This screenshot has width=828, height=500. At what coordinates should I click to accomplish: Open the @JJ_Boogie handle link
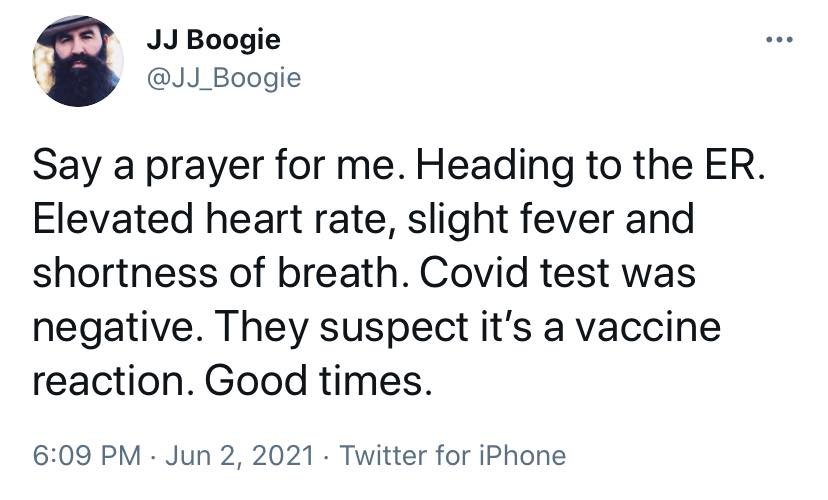coord(224,79)
